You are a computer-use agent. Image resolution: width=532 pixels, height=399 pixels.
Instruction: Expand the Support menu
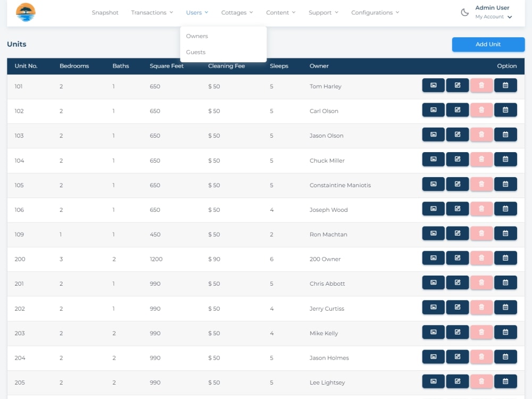(x=323, y=13)
